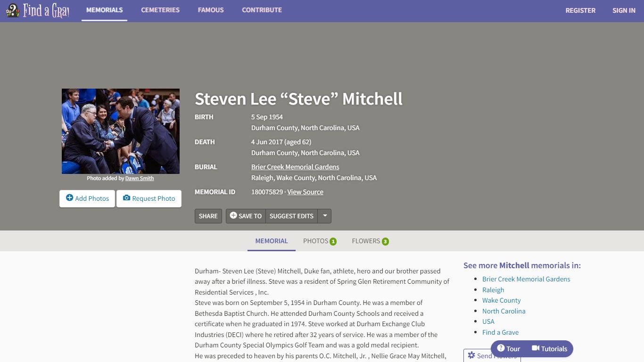Click the Request Photo button
644x362 pixels.
pyautogui.click(x=149, y=198)
